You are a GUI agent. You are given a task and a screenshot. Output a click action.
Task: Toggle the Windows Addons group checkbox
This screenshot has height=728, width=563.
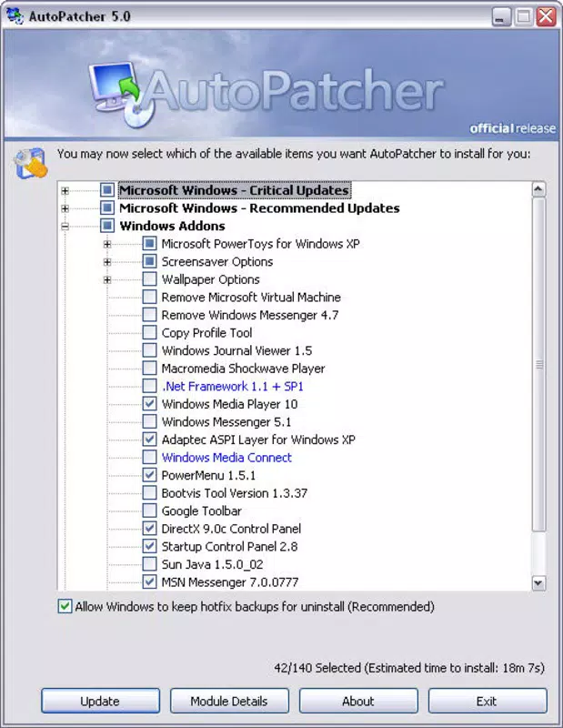click(x=107, y=226)
